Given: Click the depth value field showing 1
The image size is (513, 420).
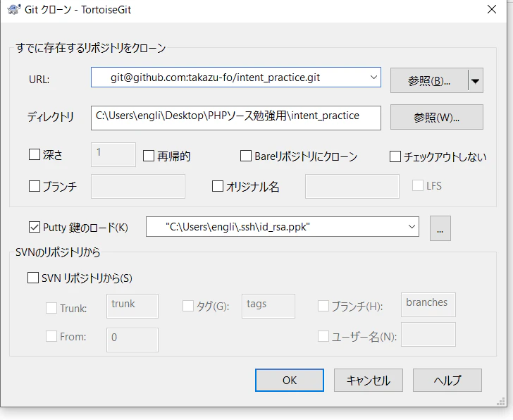Looking at the screenshot, I should tap(113, 154).
